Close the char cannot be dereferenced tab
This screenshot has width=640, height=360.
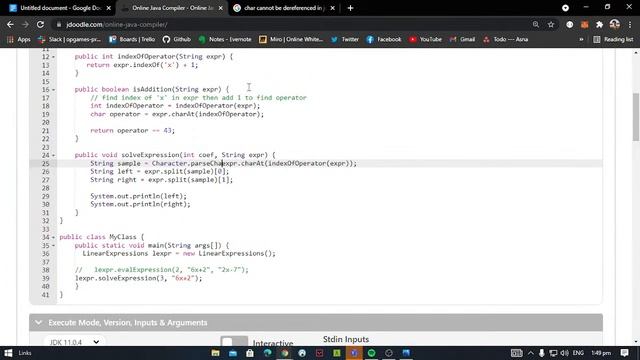pyautogui.click(x=332, y=8)
